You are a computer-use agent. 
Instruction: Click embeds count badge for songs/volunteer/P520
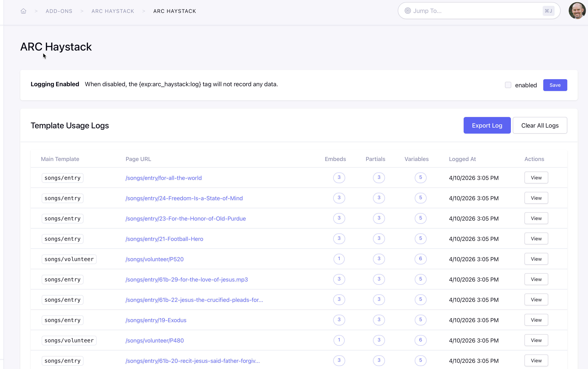pos(339,259)
